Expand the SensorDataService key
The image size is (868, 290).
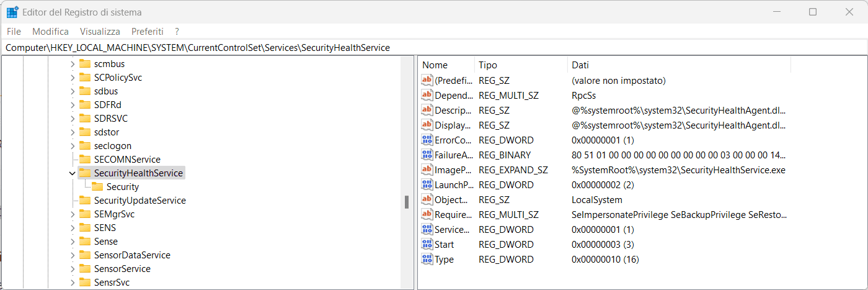point(73,255)
